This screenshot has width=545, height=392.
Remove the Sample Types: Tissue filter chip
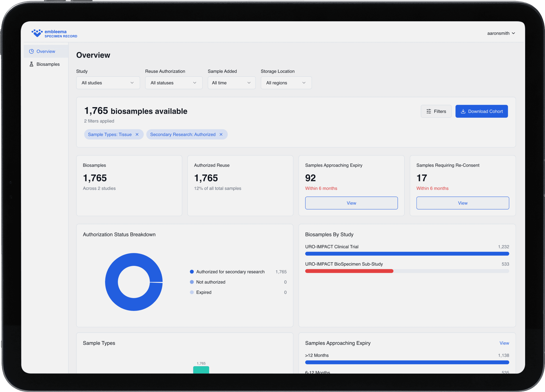[137, 135]
